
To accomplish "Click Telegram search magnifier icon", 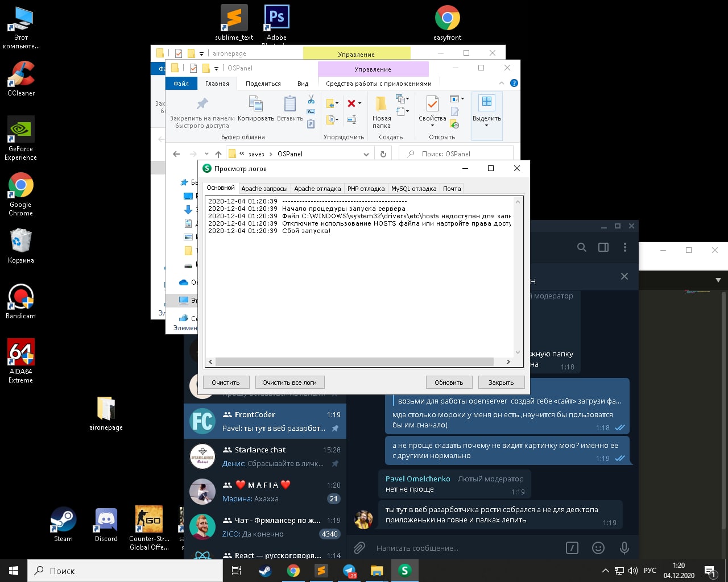I will click(x=581, y=247).
